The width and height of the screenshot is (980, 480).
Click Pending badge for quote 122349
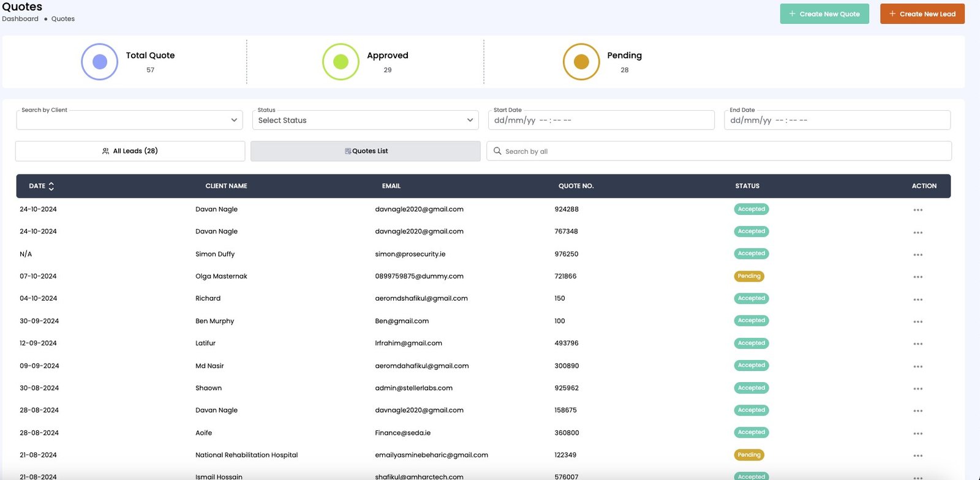click(749, 455)
